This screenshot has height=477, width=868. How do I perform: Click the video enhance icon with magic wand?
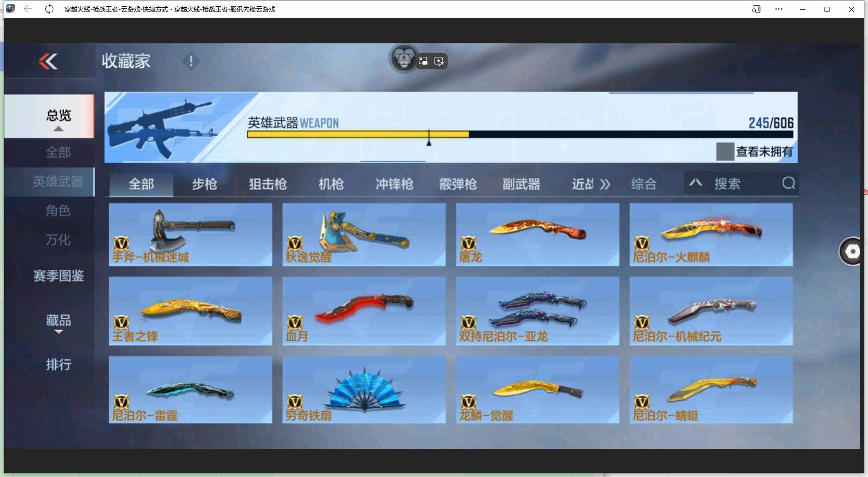tap(439, 62)
